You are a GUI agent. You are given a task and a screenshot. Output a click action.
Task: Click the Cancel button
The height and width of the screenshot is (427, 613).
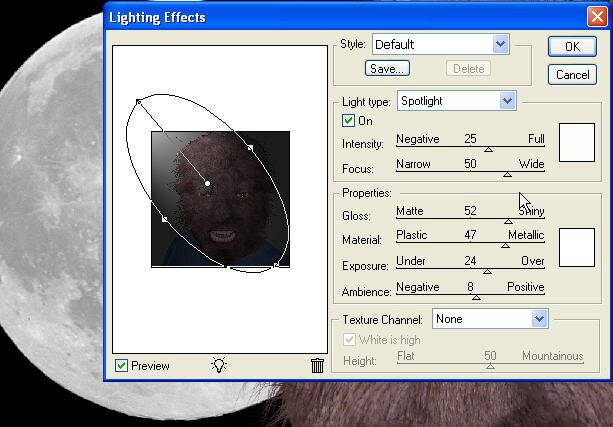pyautogui.click(x=572, y=74)
